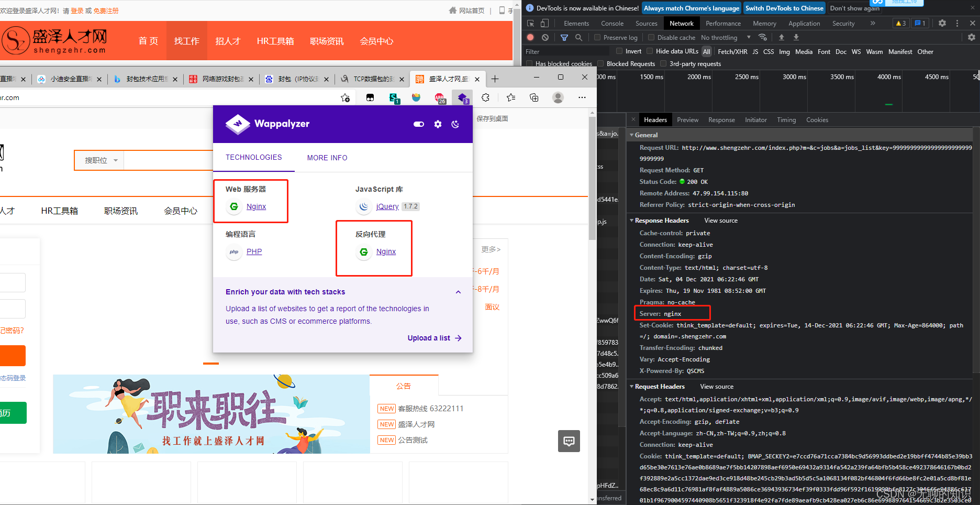980x505 pixels.
Task: Click the Don't show again button
Action: [854, 8]
